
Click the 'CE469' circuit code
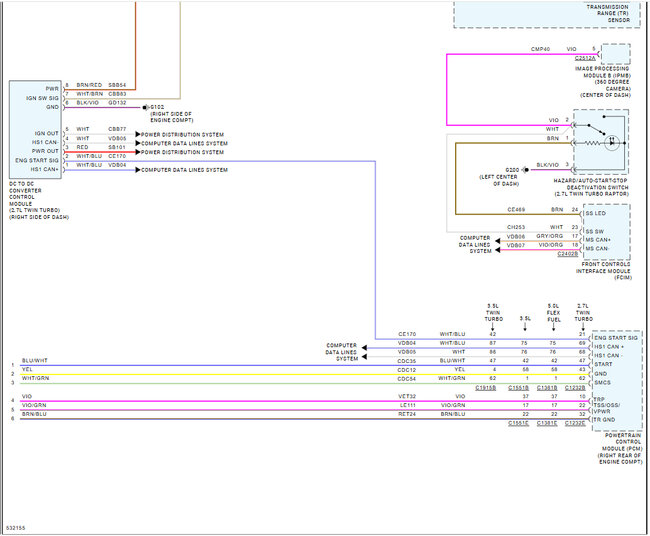click(x=516, y=210)
